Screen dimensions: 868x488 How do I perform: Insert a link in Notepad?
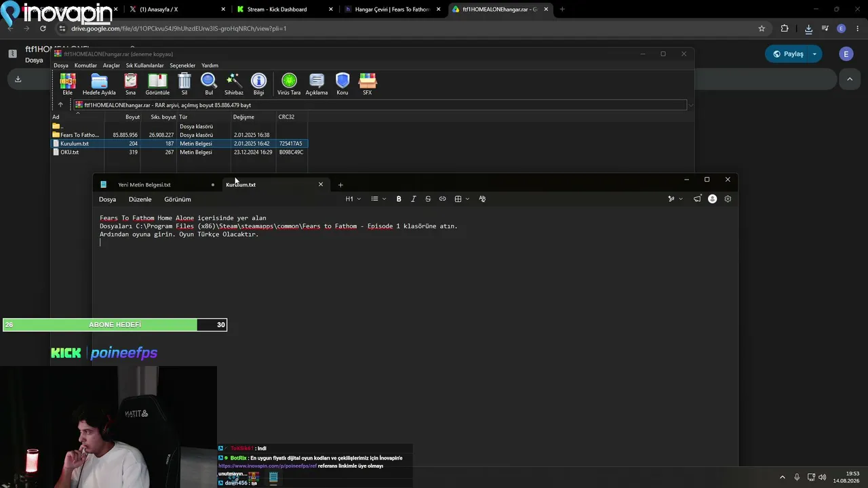[x=442, y=199]
